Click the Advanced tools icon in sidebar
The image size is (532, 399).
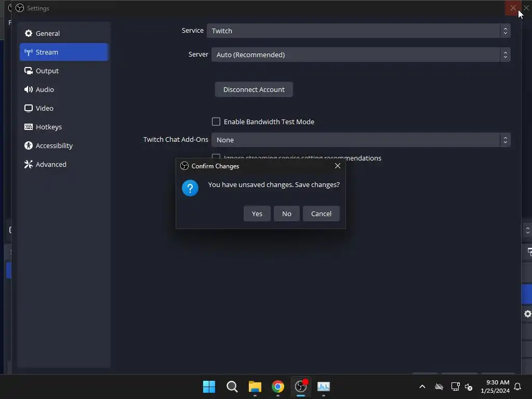29,164
